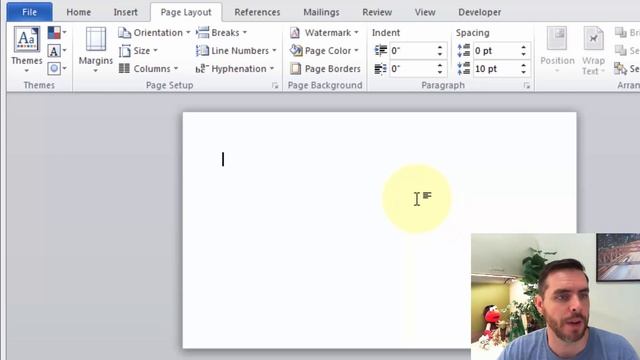Click the Send Backward icon

tap(621, 51)
